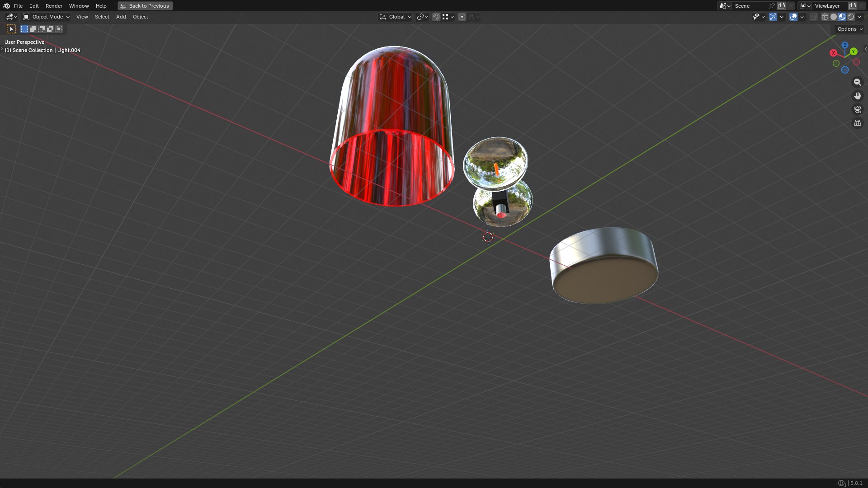Choose the Set new selection mode
This screenshot has width=868, height=488.
click(x=24, y=29)
